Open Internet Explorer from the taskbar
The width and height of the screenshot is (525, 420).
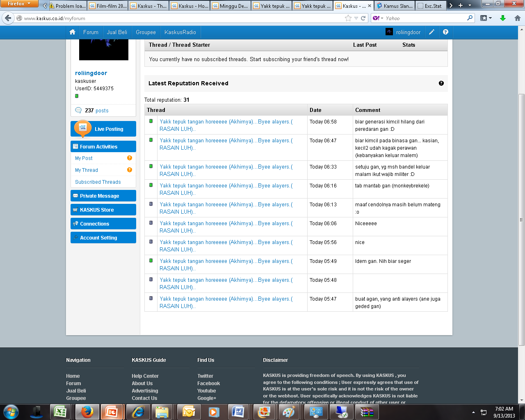pos(137,412)
